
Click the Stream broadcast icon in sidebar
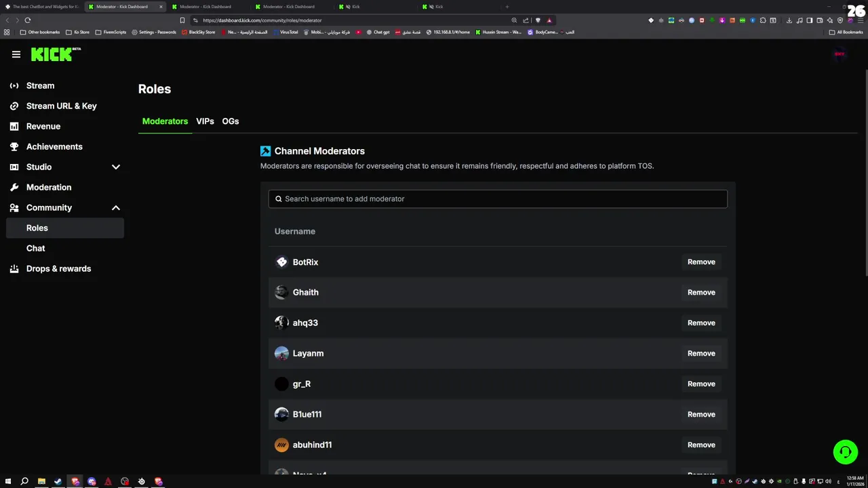[x=14, y=85]
